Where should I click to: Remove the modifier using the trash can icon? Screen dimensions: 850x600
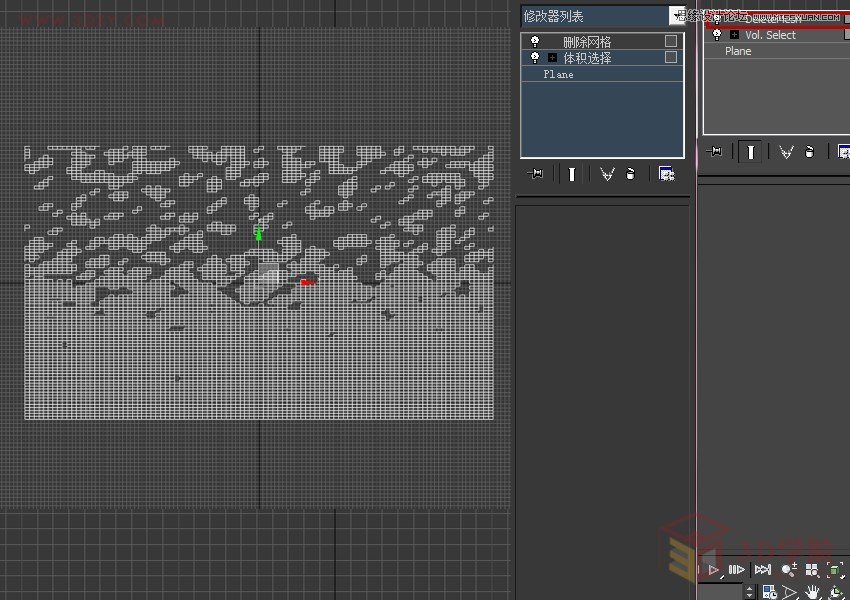pyautogui.click(x=631, y=173)
